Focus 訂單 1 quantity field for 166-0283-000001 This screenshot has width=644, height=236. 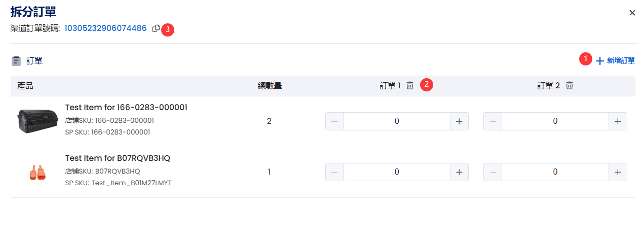(x=397, y=121)
